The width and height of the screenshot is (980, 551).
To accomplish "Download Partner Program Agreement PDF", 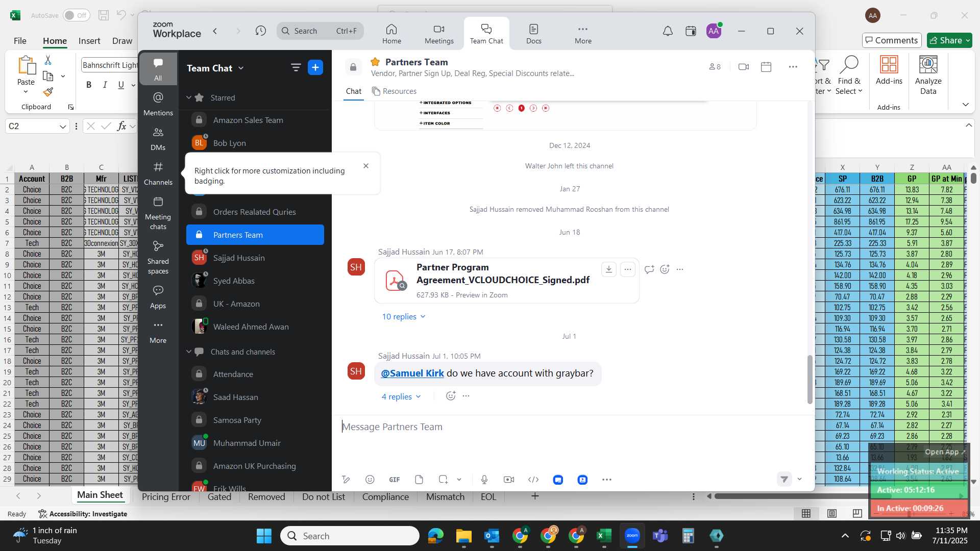I will click(x=608, y=269).
